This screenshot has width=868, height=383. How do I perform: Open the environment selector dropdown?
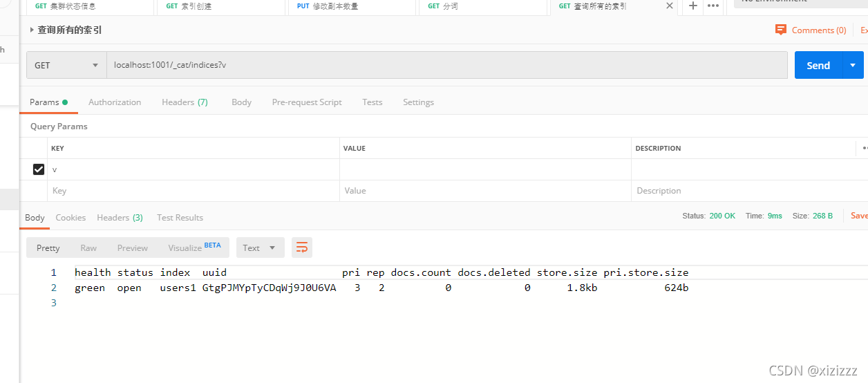[x=801, y=2]
